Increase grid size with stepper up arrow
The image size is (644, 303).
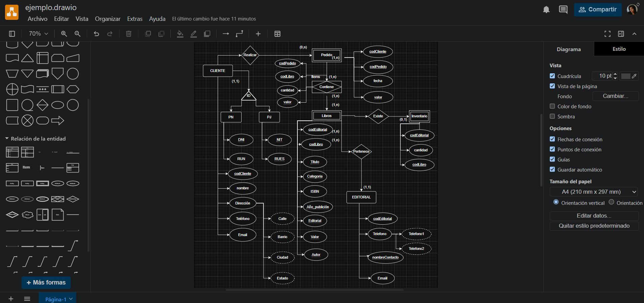pyautogui.click(x=615, y=74)
